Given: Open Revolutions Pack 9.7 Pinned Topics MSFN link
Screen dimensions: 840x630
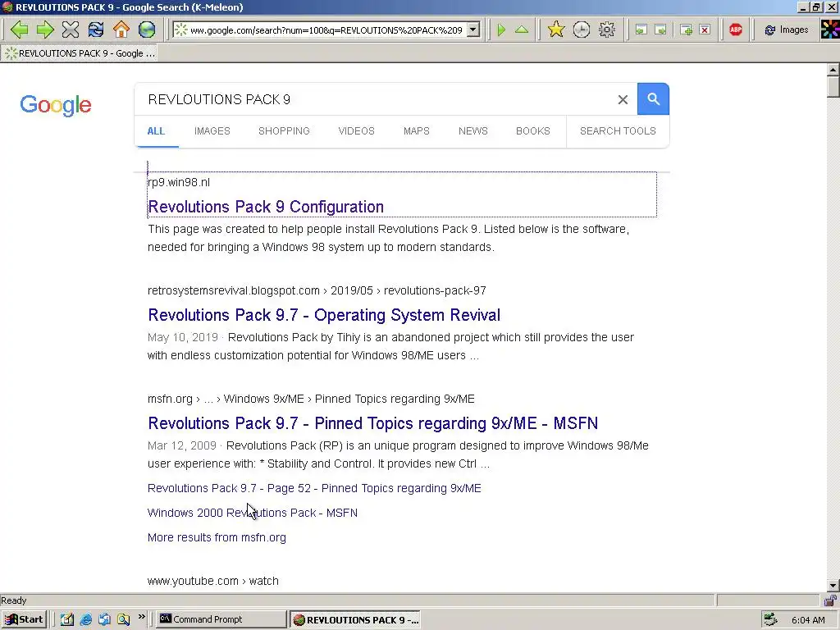Looking at the screenshot, I should click(x=373, y=423).
